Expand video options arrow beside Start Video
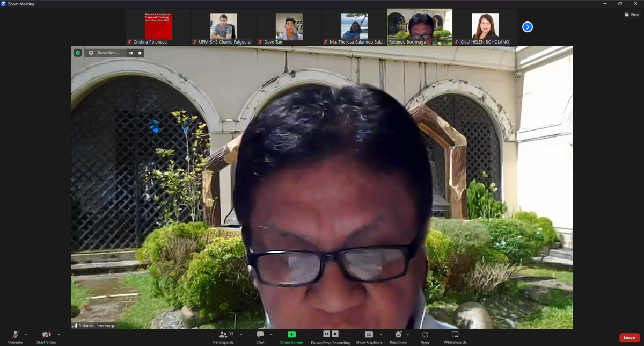The width and height of the screenshot is (644, 346). (58, 334)
